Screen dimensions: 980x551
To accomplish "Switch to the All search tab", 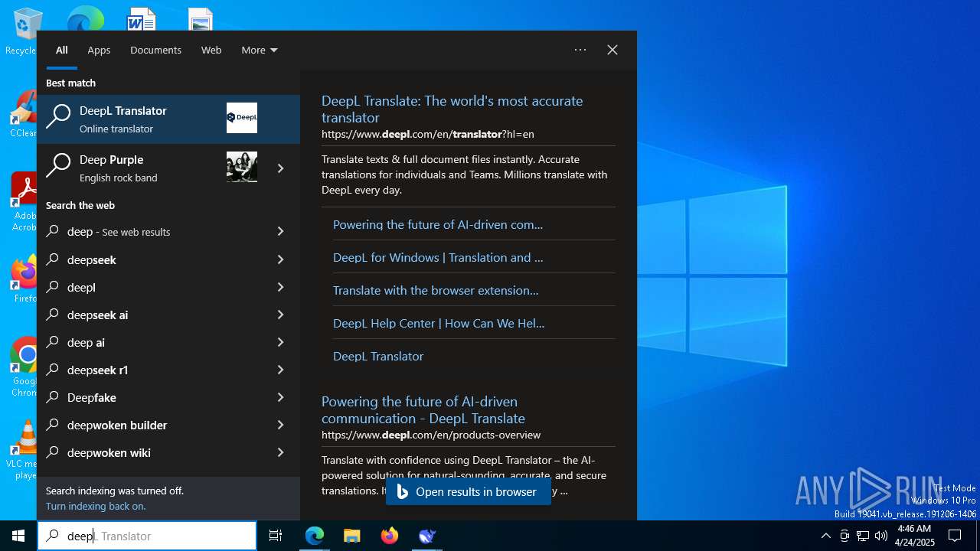I will [x=62, y=50].
